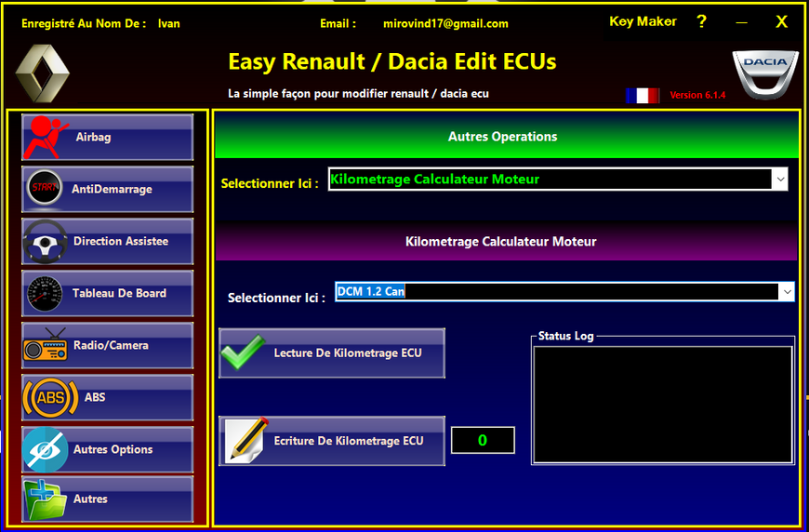Close the application with the X
809x532 pixels.
tap(782, 21)
